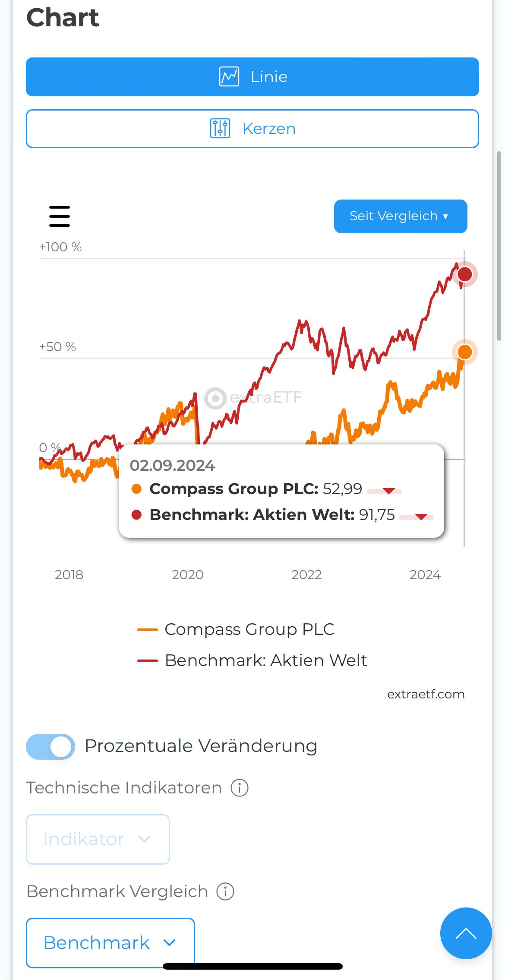505x980 pixels.
Task: Click the red benchmark data point marker
Action: (465, 274)
